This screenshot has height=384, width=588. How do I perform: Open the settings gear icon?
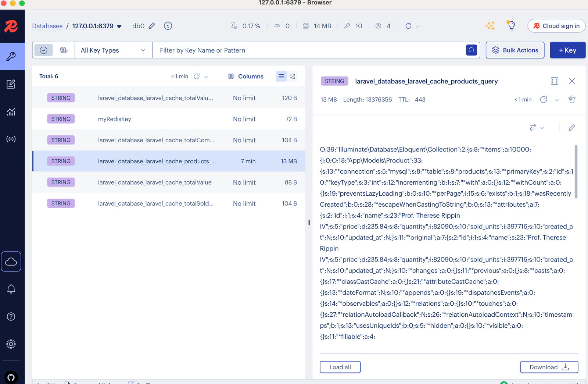click(11, 344)
